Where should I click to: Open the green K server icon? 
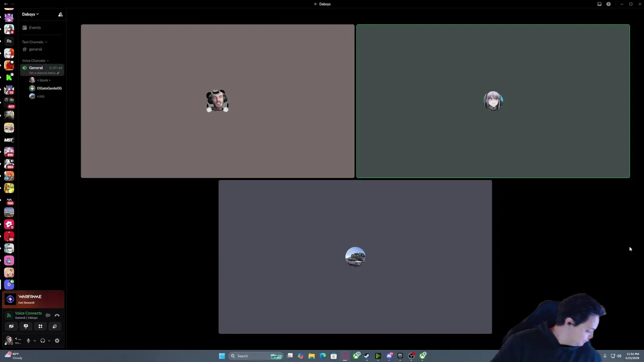[9, 77]
